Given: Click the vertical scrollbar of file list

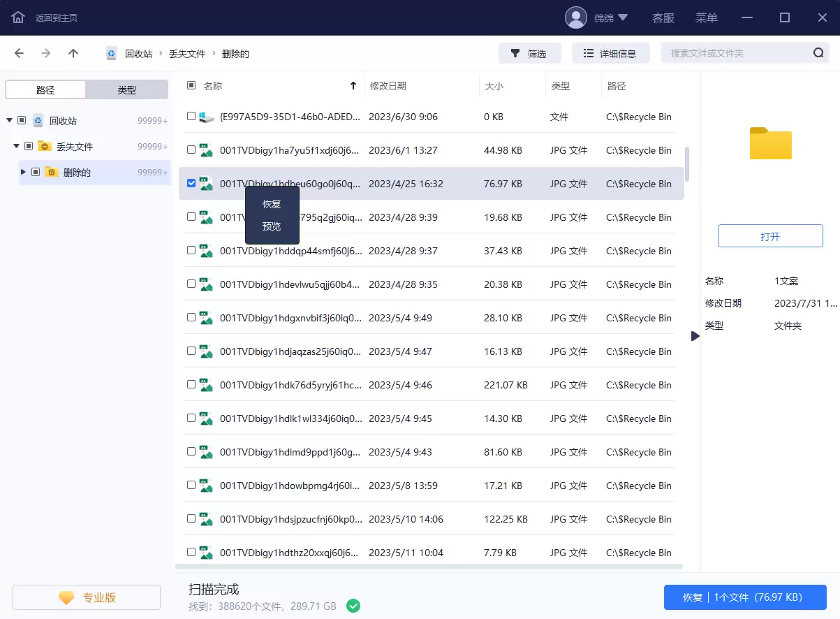Looking at the screenshot, I should click(687, 163).
